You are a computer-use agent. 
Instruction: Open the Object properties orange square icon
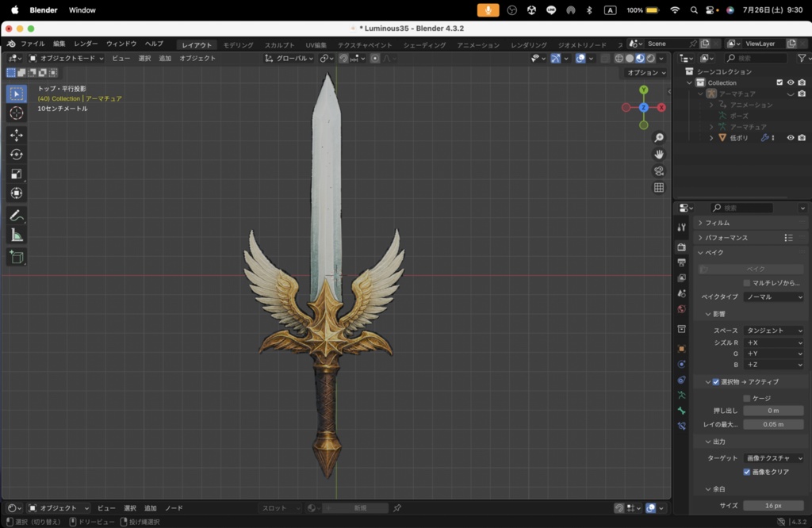click(681, 349)
